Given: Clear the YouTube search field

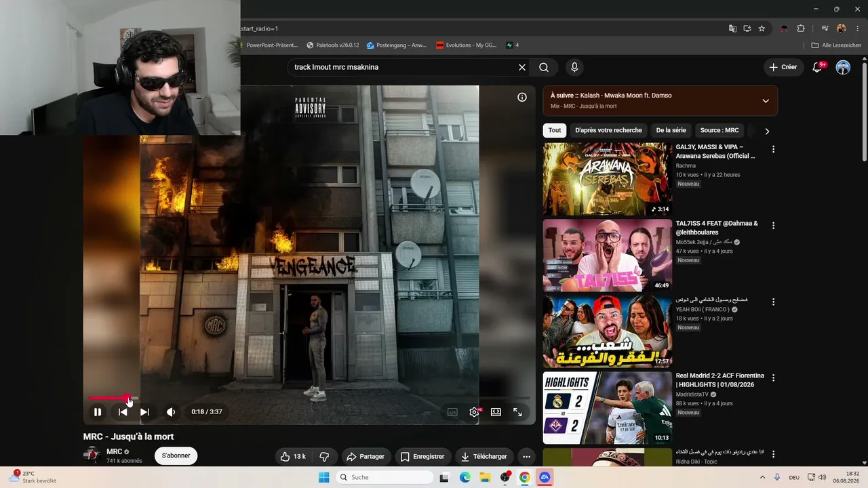Looking at the screenshot, I should [522, 67].
